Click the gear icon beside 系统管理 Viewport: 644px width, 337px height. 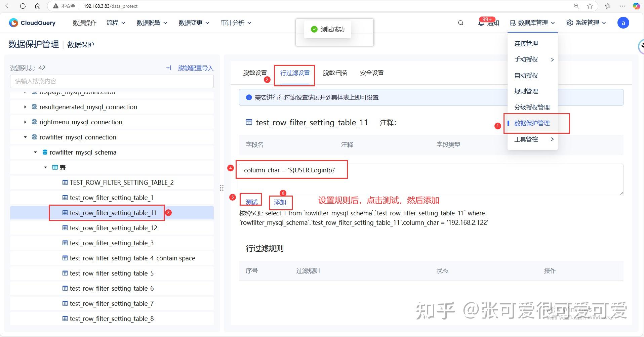[x=569, y=23]
